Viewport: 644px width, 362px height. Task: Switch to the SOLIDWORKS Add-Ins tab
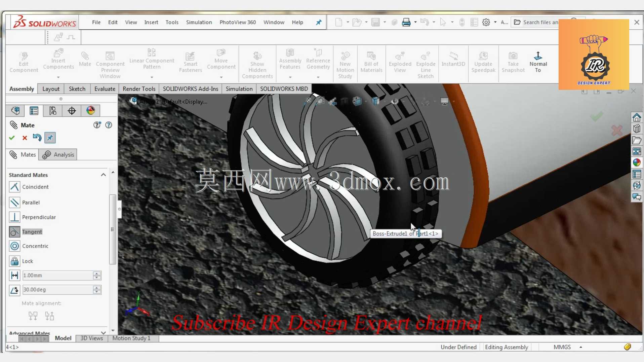(191, 89)
